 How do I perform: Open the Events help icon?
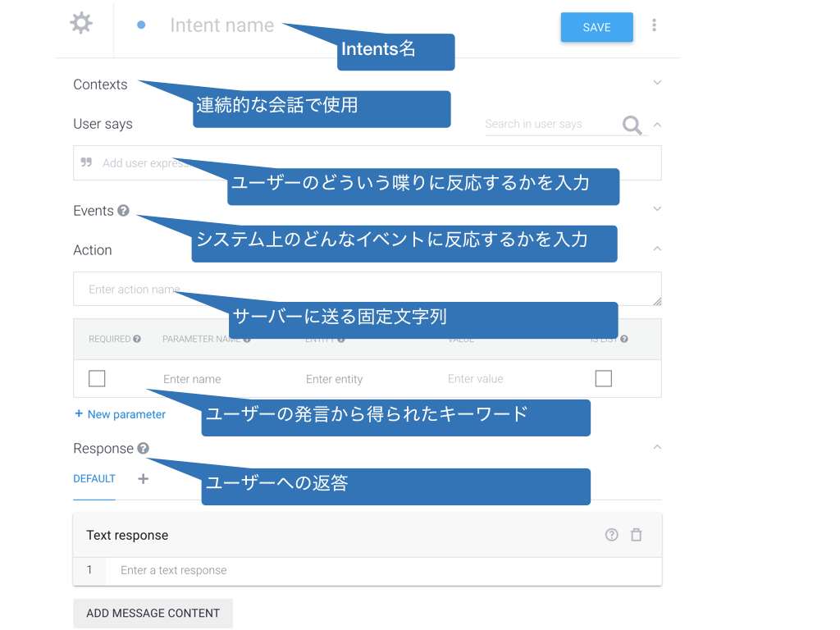pyautogui.click(x=123, y=210)
